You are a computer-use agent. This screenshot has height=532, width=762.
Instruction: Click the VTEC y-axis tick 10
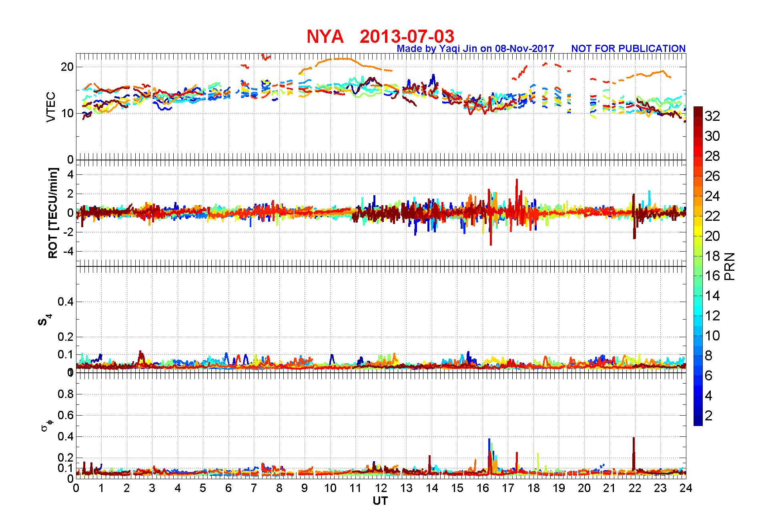click(x=67, y=113)
